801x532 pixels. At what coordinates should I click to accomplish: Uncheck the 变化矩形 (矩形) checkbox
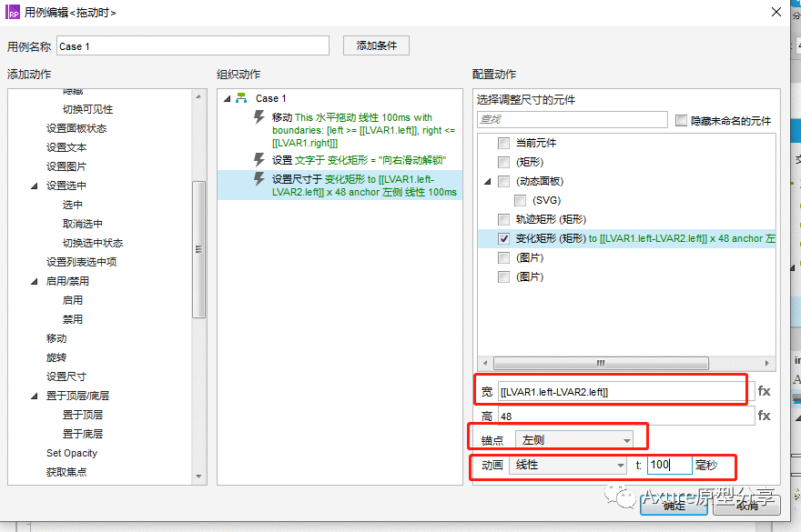(503, 238)
